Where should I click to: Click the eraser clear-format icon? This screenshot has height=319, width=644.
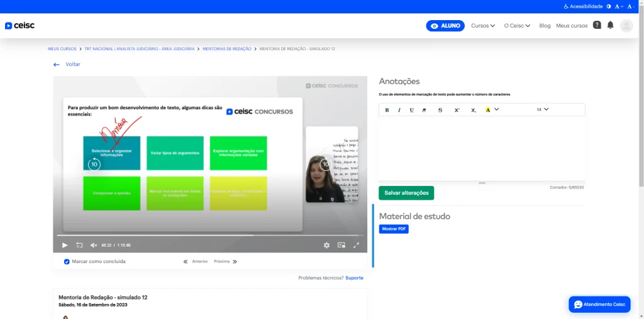pyautogui.click(x=425, y=110)
